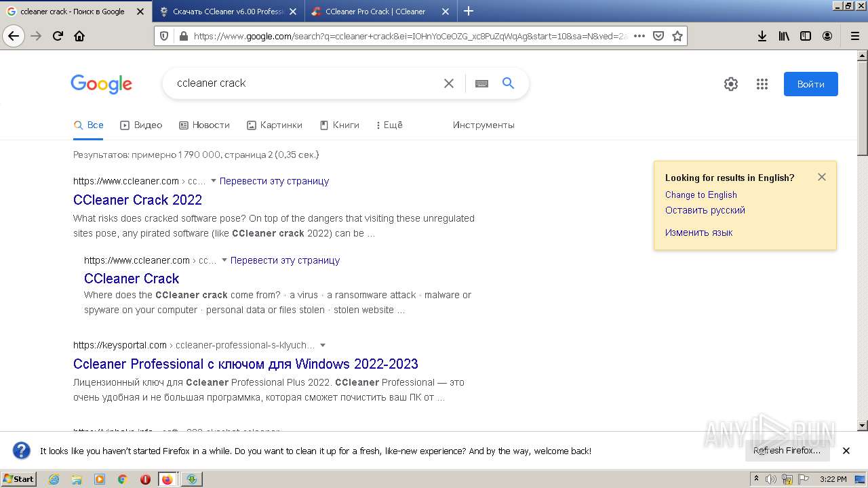
Task: Open Инструменты search tools
Action: (x=484, y=125)
